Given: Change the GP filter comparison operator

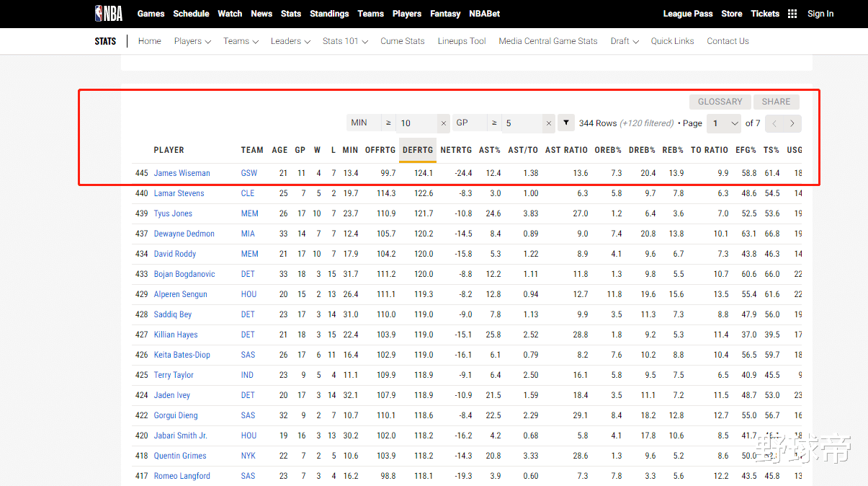Looking at the screenshot, I should pyautogui.click(x=494, y=123).
